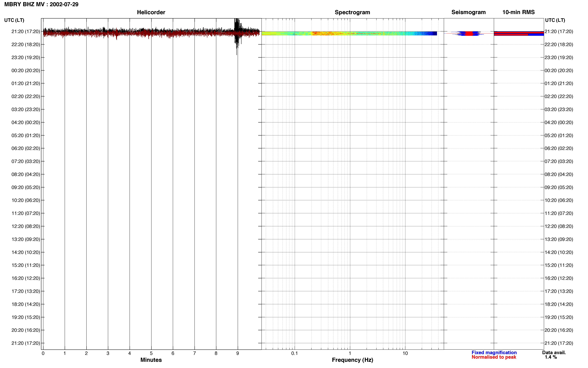Click the right 18:20 (14:20) time label
Viewport: 588px width, 368px height.
coord(559,304)
